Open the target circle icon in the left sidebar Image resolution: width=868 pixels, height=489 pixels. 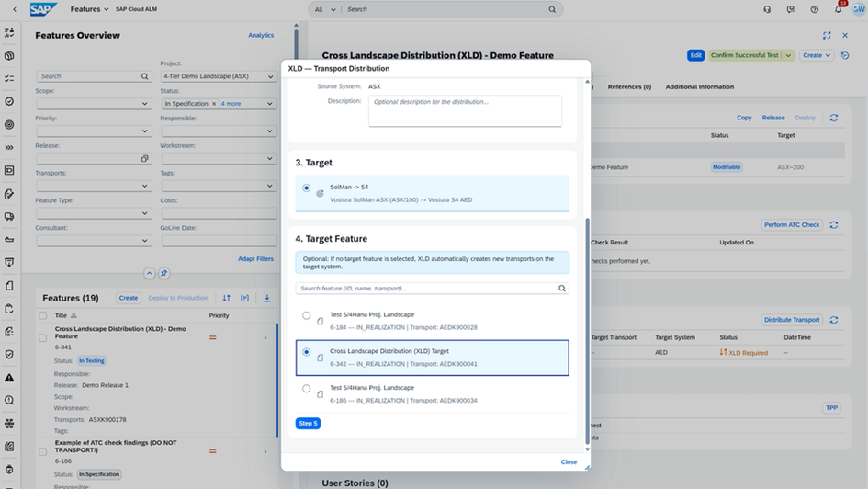9,125
